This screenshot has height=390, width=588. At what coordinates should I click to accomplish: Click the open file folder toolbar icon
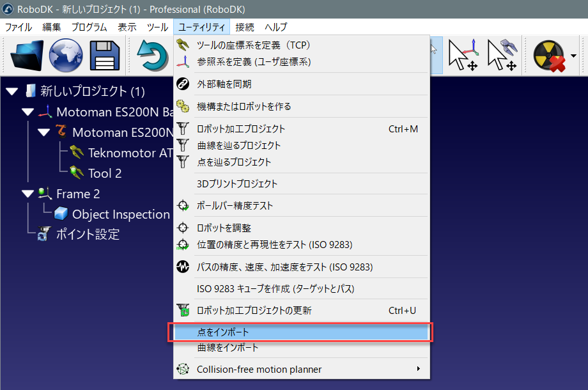tap(27, 56)
